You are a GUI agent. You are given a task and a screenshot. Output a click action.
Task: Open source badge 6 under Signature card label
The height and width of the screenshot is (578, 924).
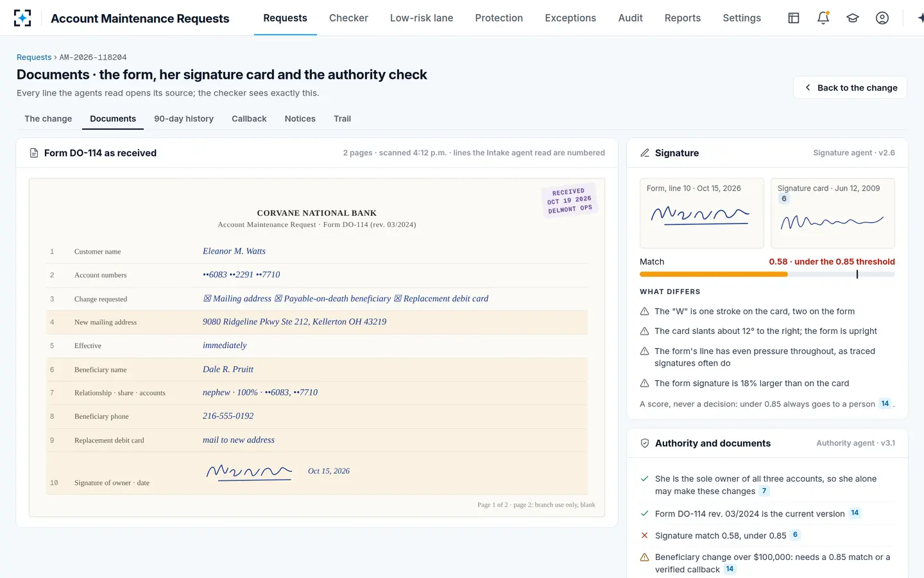(784, 199)
